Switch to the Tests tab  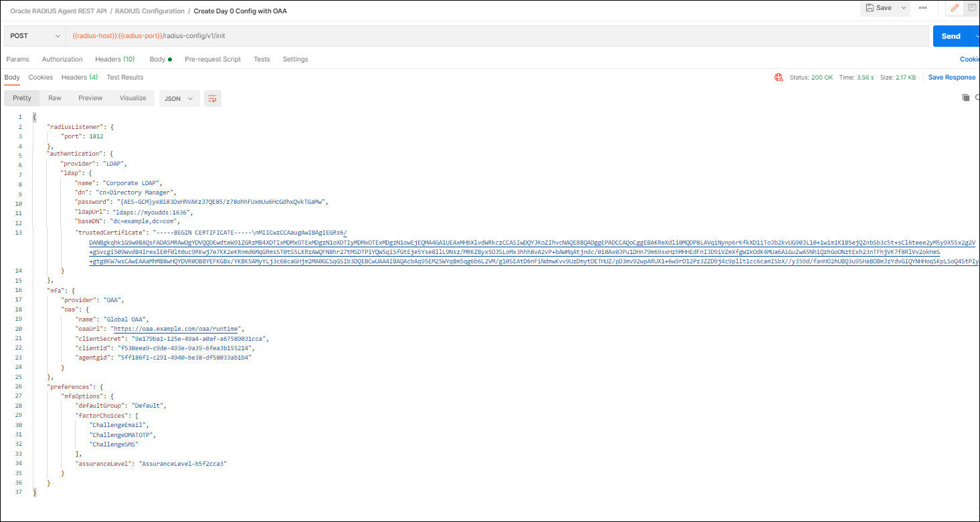(x=262, y=59)
